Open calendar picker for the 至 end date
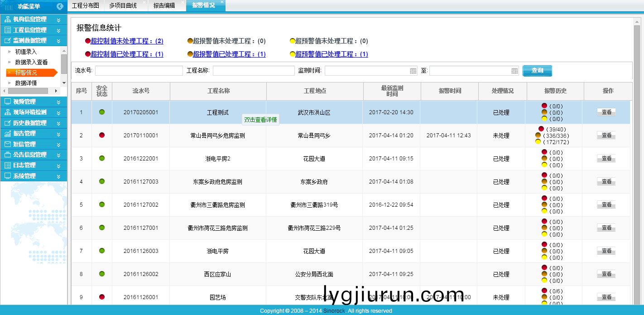Viewport: 644px width, 315px height. 514,71
